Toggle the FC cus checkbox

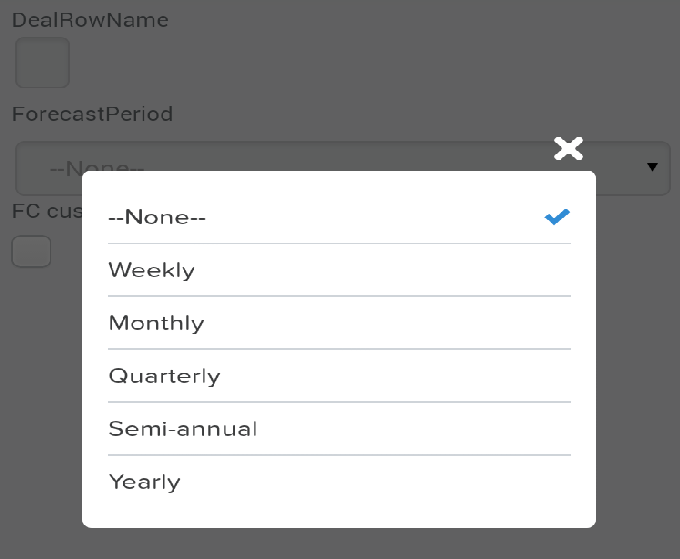[x=31, y=250]
